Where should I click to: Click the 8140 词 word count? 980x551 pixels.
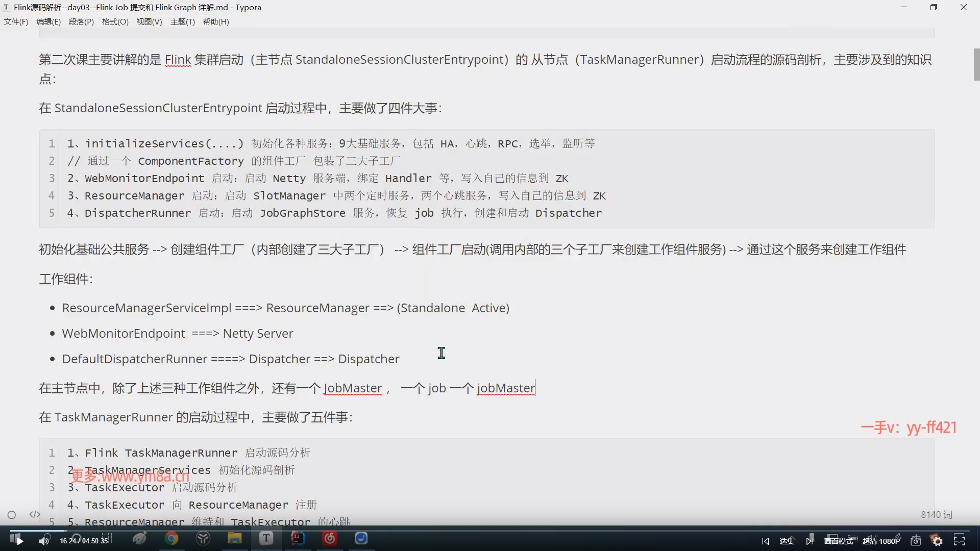point(936,515)
